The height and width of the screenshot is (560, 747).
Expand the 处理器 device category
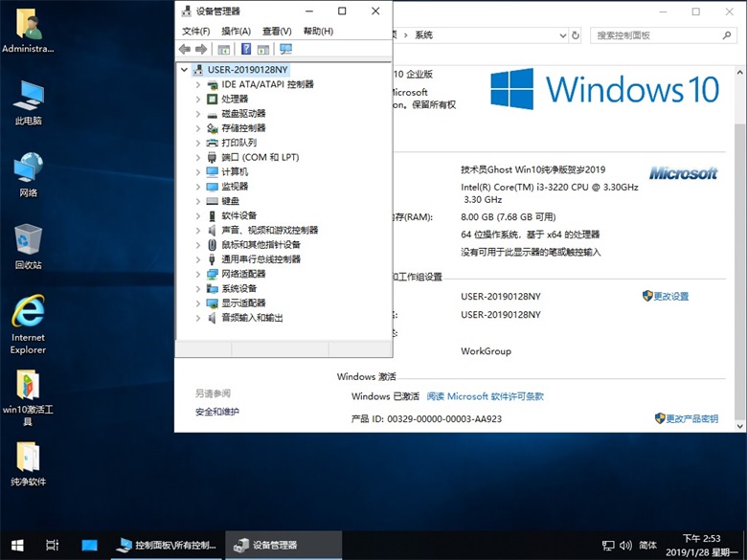(198, 99)
